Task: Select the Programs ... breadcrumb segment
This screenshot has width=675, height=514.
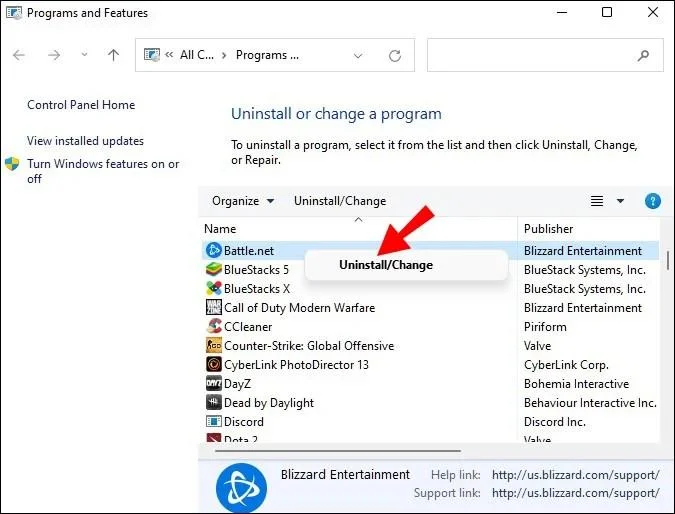Action: (x=267, y=55)
